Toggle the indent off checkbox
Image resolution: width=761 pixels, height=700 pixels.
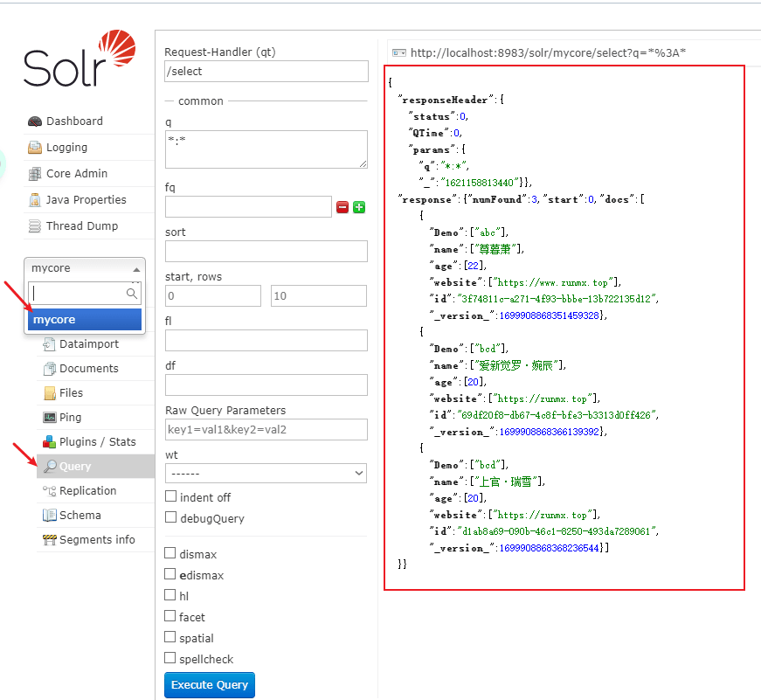point(170,496)
